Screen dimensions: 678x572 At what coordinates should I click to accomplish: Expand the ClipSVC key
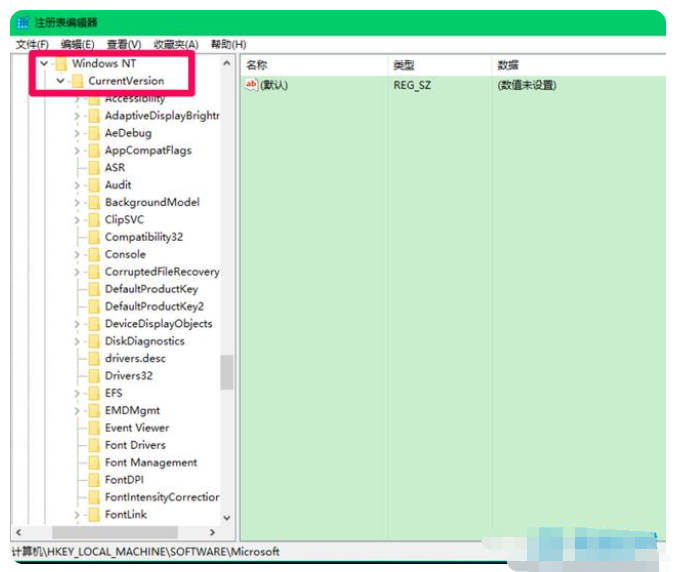click(x=77, y=220)
